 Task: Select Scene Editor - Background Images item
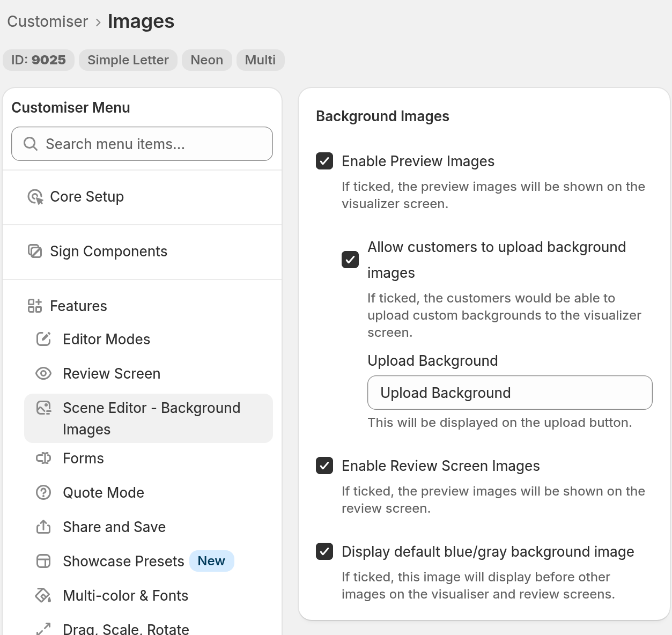click(149, 418)
